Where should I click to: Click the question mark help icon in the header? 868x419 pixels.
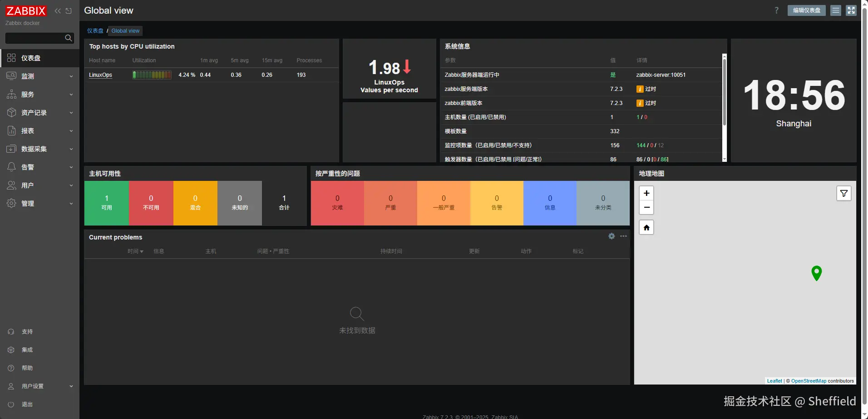[777, 10]
